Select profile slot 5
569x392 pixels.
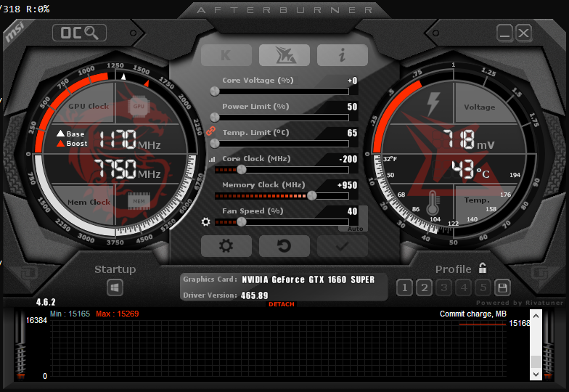(x=483, y=287)
